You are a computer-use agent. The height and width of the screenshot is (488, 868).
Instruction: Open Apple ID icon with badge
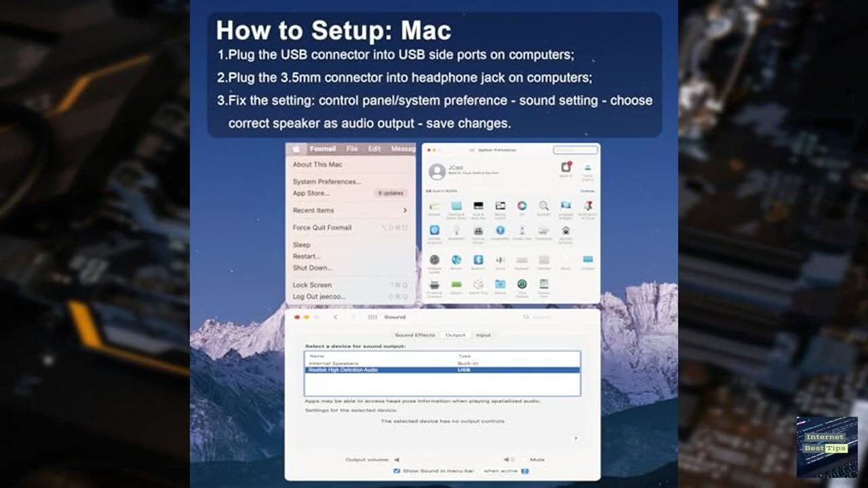566,167
